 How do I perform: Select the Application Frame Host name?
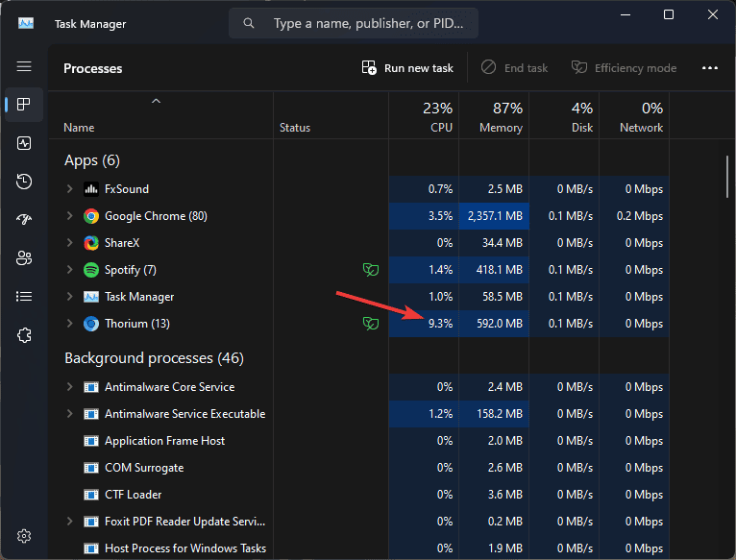point(164,441)
